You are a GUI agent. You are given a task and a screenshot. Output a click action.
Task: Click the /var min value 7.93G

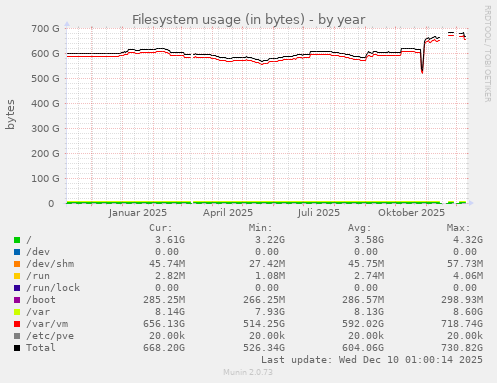coord(270,312)
